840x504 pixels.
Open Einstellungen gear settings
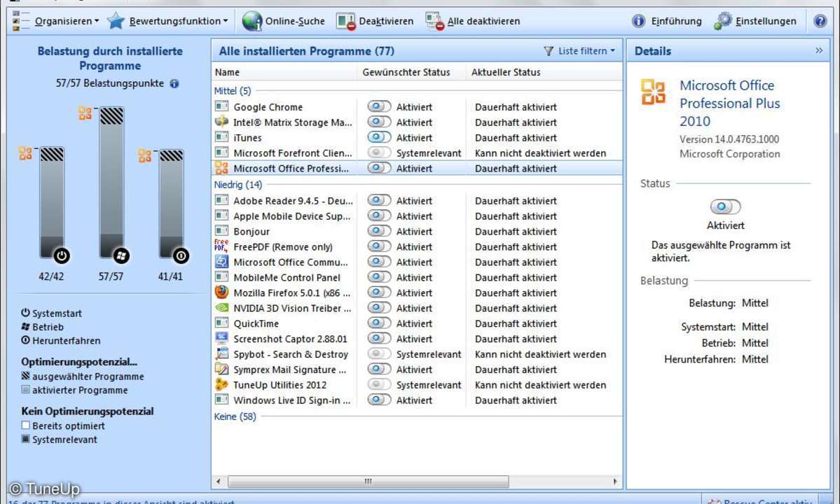coord(755,21)
